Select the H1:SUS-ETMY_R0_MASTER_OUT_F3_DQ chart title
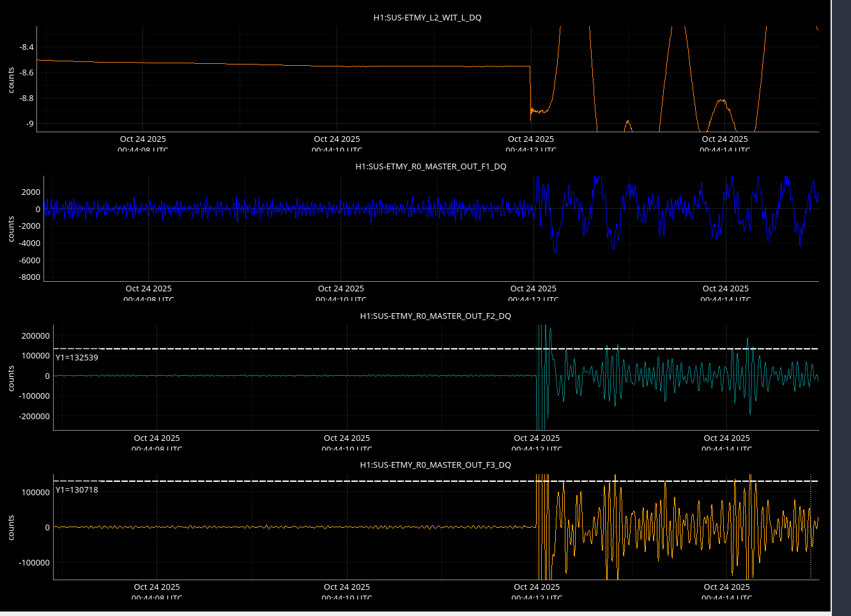The height and width of the screenshot is (616, 851). click(435, 465)
